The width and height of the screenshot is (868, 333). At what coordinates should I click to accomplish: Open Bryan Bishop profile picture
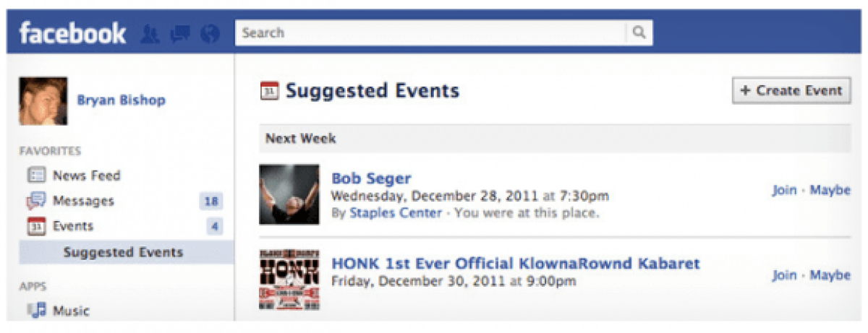[x=43, y=101]
